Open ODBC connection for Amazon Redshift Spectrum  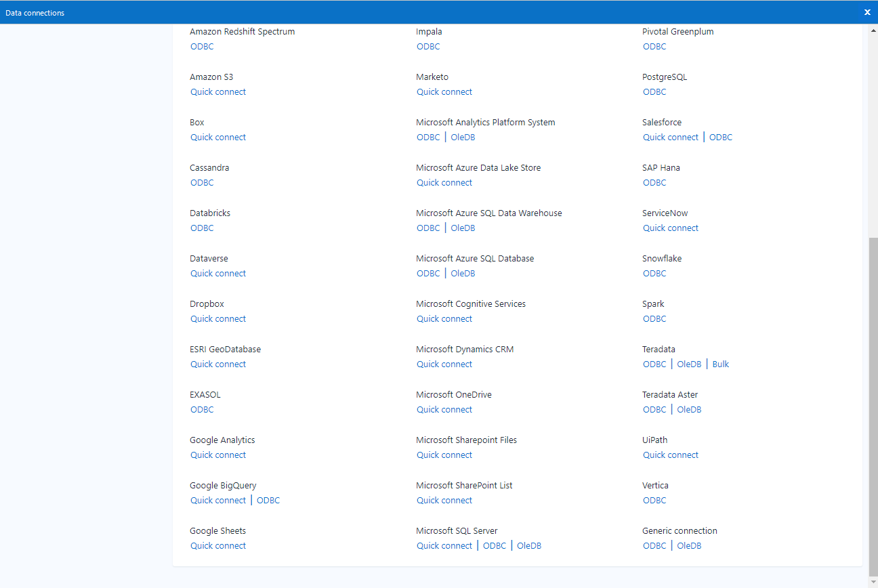[202, 46]
